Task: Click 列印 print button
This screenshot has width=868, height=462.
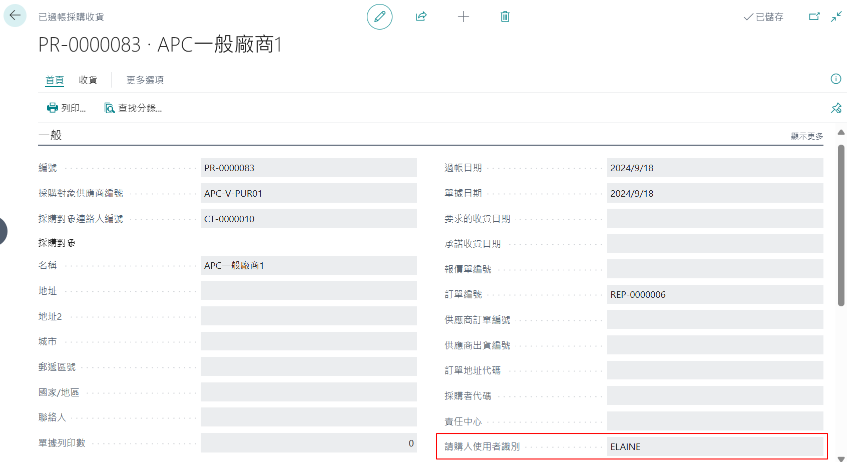Action: pyautogui.click(x=67, y=108)
